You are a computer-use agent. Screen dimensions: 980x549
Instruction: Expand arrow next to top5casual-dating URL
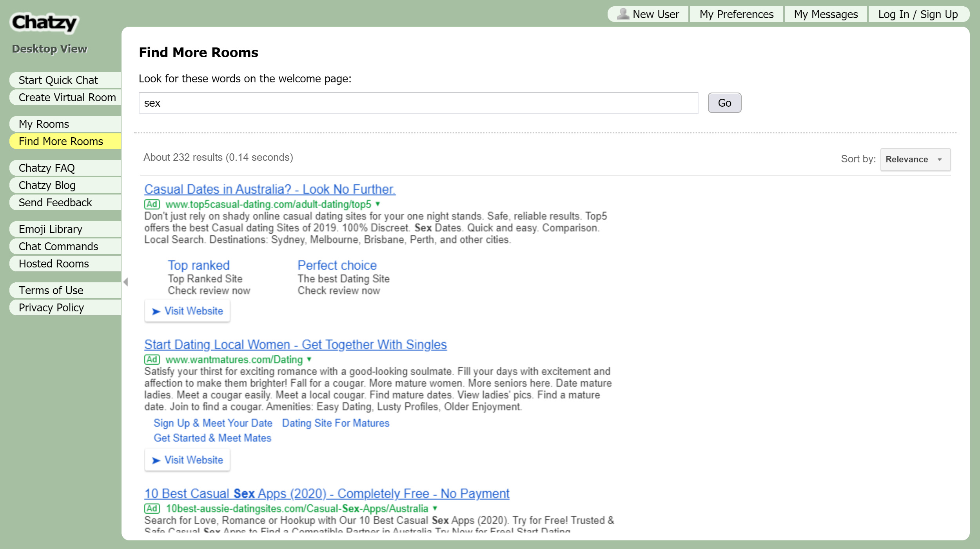pyautogui.click(x=378, y=204)
